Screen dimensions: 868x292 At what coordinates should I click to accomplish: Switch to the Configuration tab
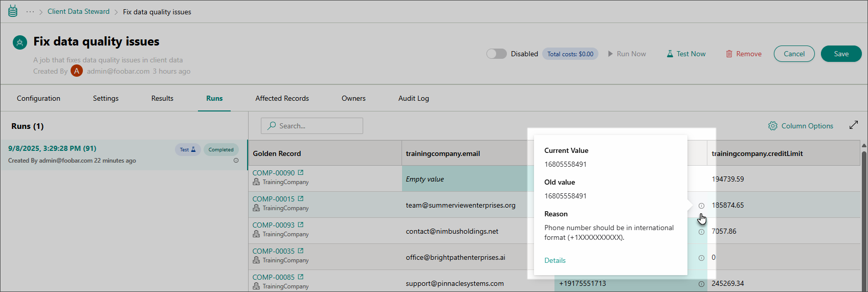pos(38,98)
